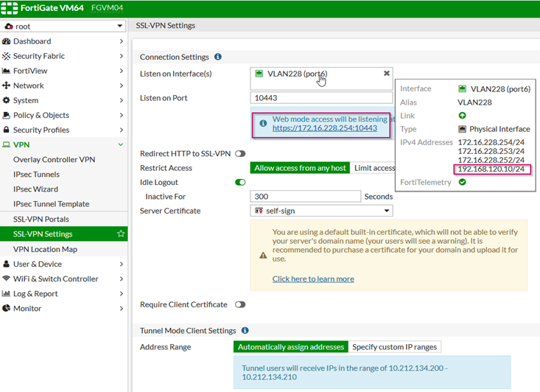Click the Tunnel Mode Client Settings info icon
The width and height of the screenshot is (540, 392).
(x=245, y=331)
